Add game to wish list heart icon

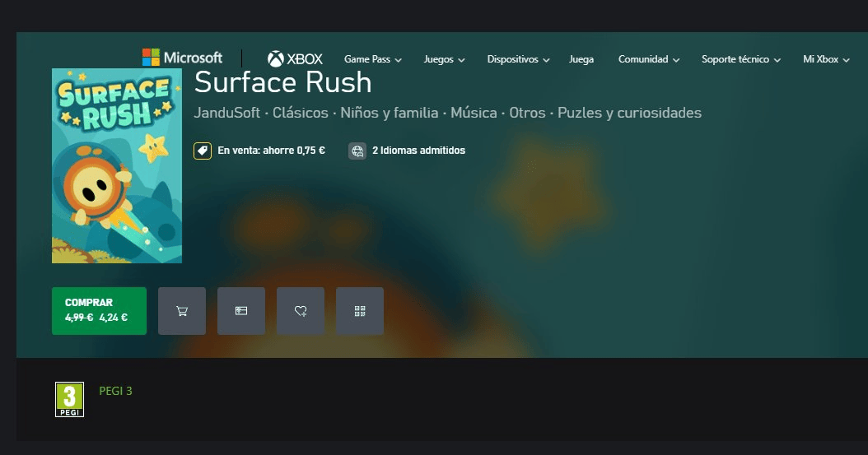pos(300,311)
